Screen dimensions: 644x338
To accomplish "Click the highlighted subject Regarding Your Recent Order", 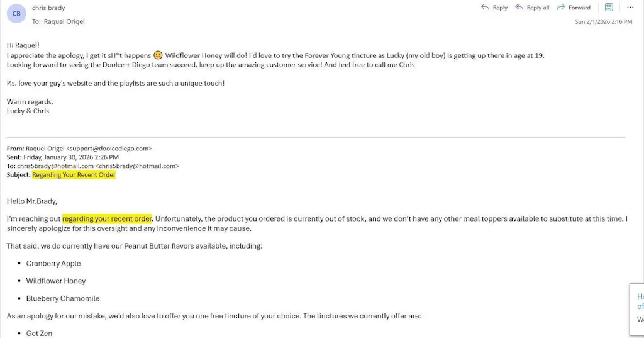I will (74, 175).
